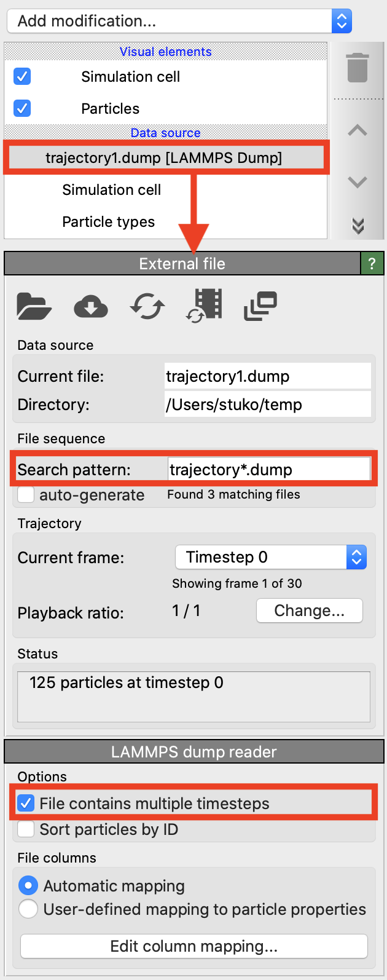Delete the selected pipeline item with the trash icon

[x=358, y=67]
